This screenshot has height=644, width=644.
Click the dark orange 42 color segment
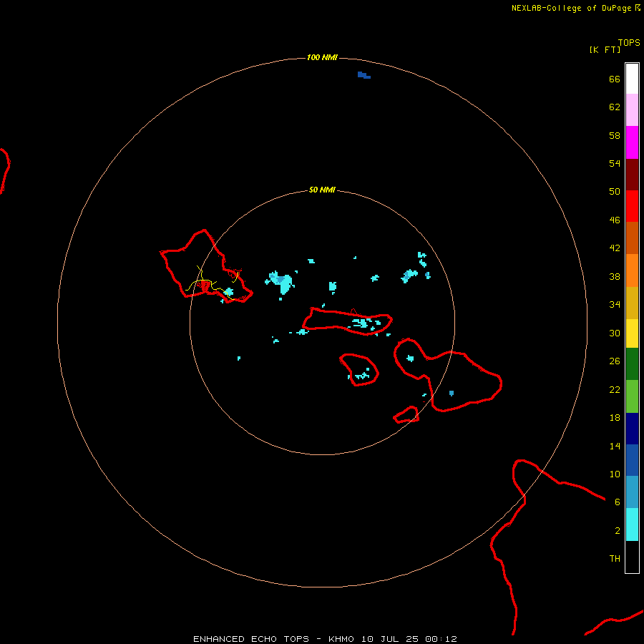(632, 238)
